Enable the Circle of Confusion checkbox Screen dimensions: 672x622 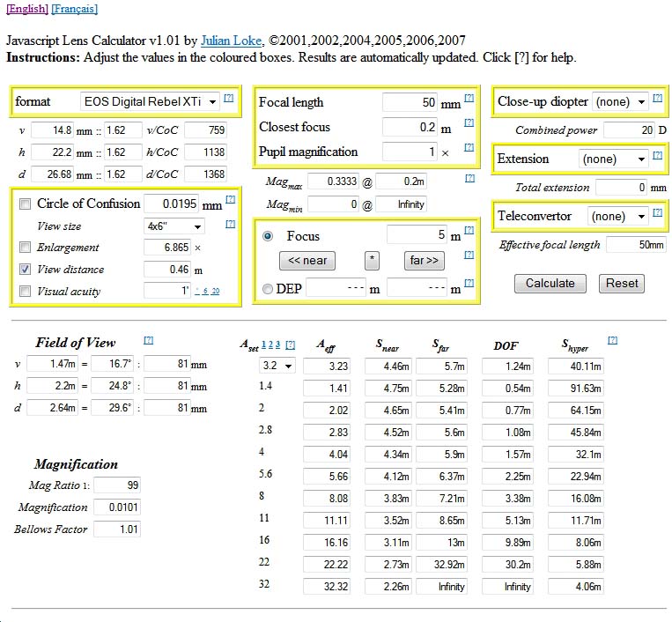pyautogui.click(x=26, y=204)
